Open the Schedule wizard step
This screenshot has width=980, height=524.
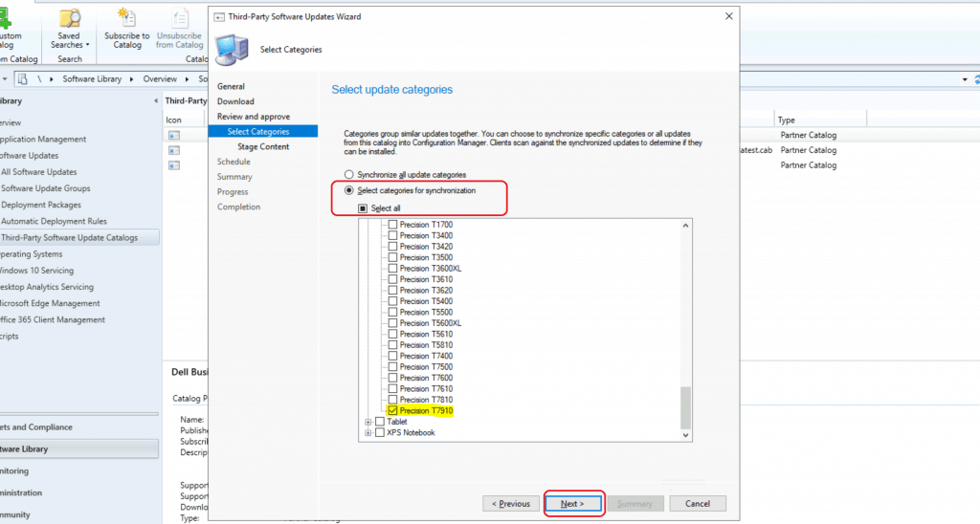(x=234, y=162)
